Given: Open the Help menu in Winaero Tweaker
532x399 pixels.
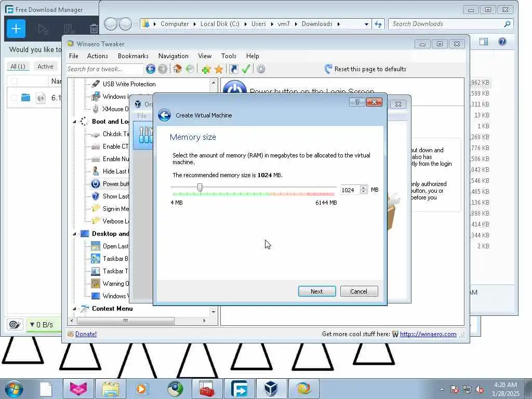Looking at the screenshot, I should 252,56.
